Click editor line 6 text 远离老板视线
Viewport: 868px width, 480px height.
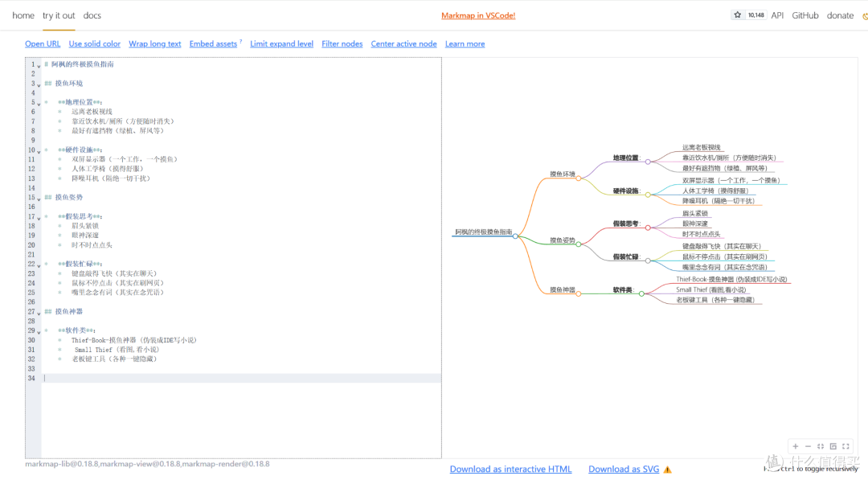(92, 112)
